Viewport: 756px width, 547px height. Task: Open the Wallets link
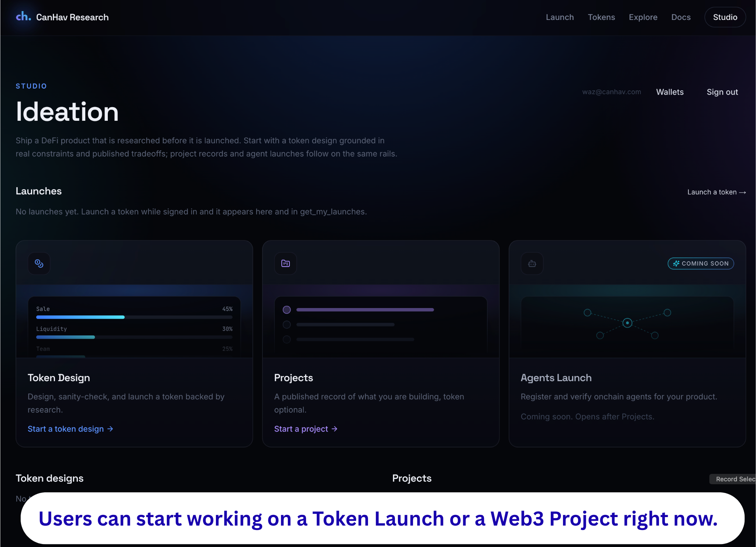pos(670,92)
